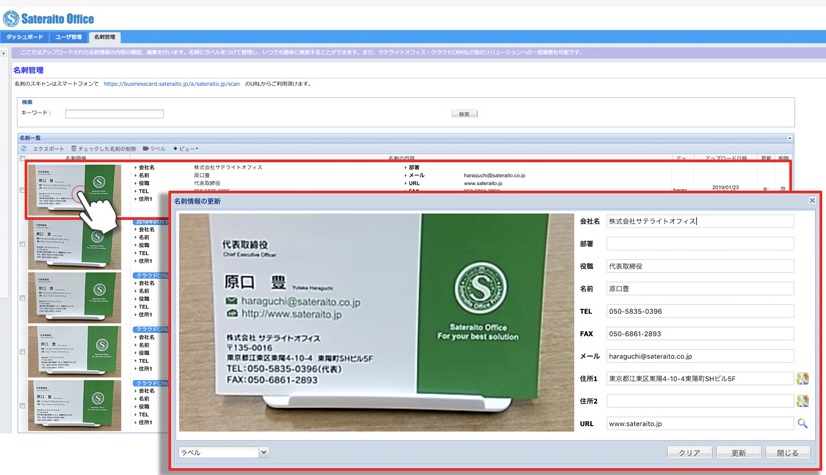Screen dimensions: 826x475
Task: Click into the empty 部署 field
Action: pyautogui.click(x=700, y=244)
